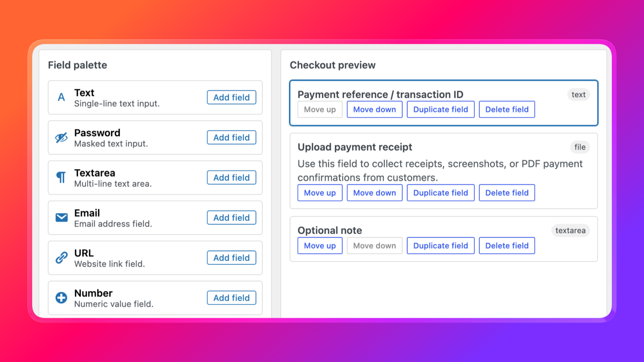Click the Password hidden-eye icon
Screen dimensions: 644x362
coord(61,137)
